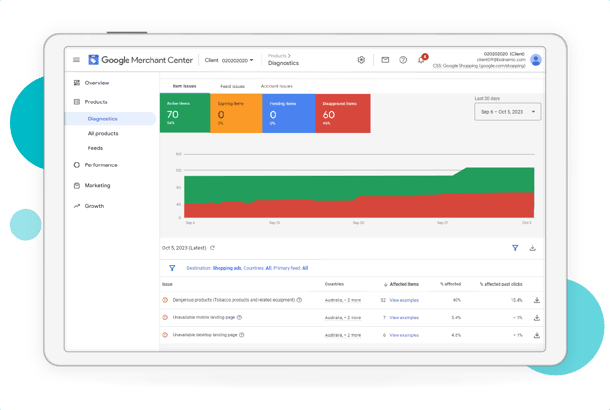Open the hamburger navigation menu
Image resolution: width=610 pixels, height=410 pixels.
point(76,60)
